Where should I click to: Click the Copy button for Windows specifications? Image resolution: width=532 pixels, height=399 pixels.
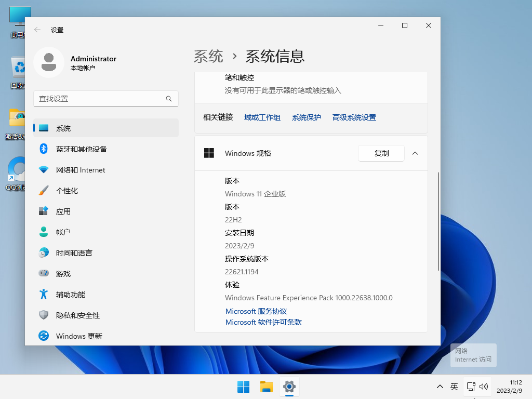click(381, 153)
